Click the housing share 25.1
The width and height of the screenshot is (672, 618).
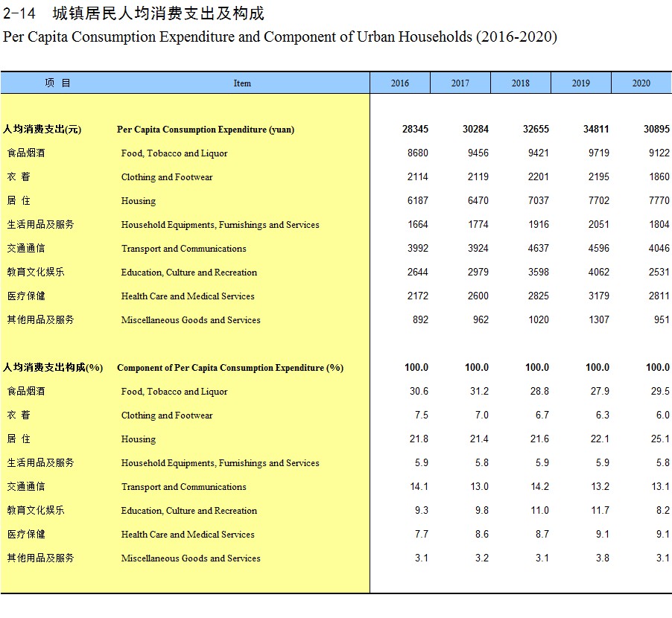point(660,439)
